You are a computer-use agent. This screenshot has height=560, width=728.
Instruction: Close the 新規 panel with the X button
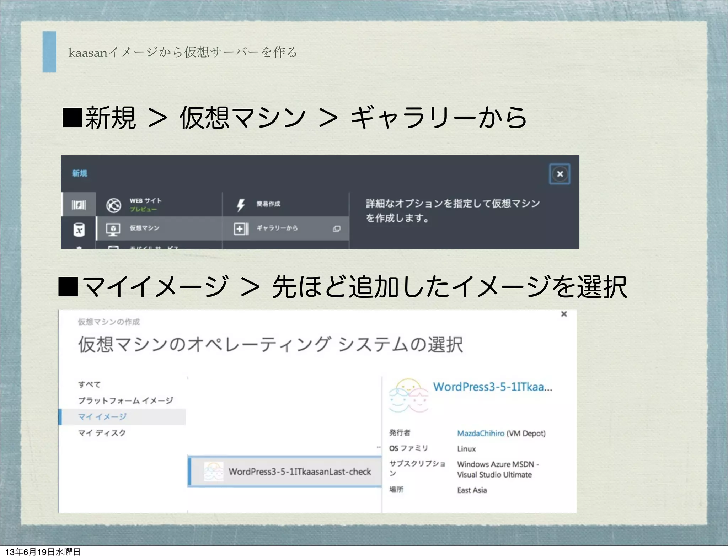click(560, 174)
